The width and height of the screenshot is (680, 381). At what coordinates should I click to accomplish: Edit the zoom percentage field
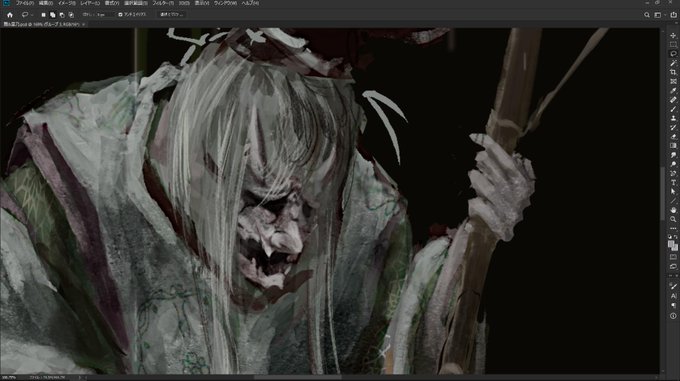click(10, 378)
